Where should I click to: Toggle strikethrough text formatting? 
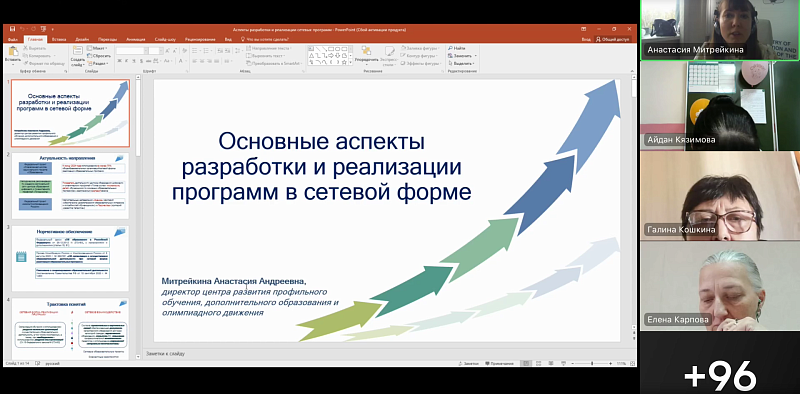[x=147, y=61]
